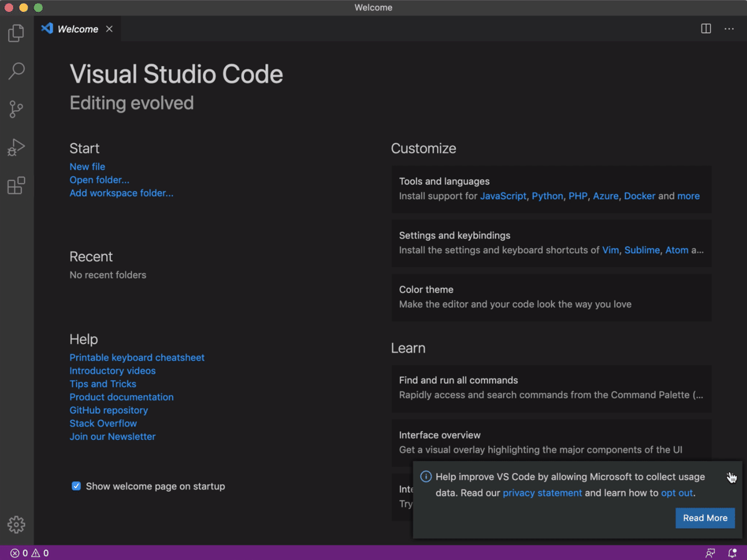The image size is (747, 560).
Task: Open the Search view in activity bar
Action: (16, 71)
